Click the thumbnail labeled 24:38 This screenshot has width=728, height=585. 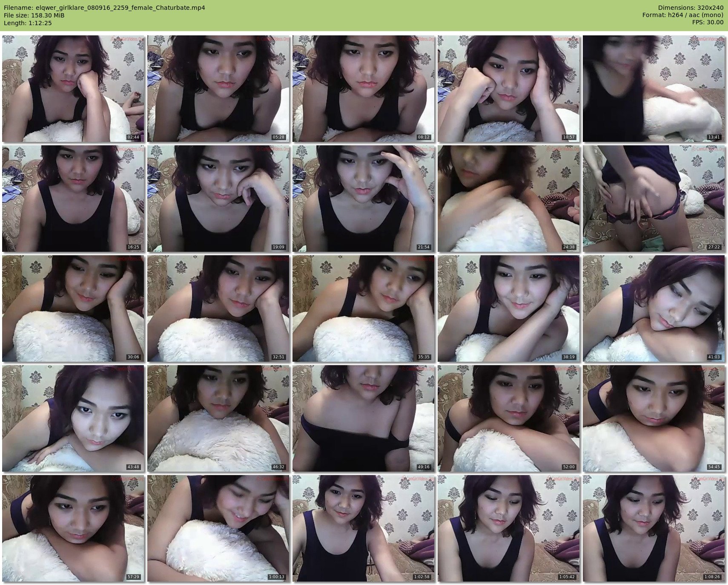[509, 199]
